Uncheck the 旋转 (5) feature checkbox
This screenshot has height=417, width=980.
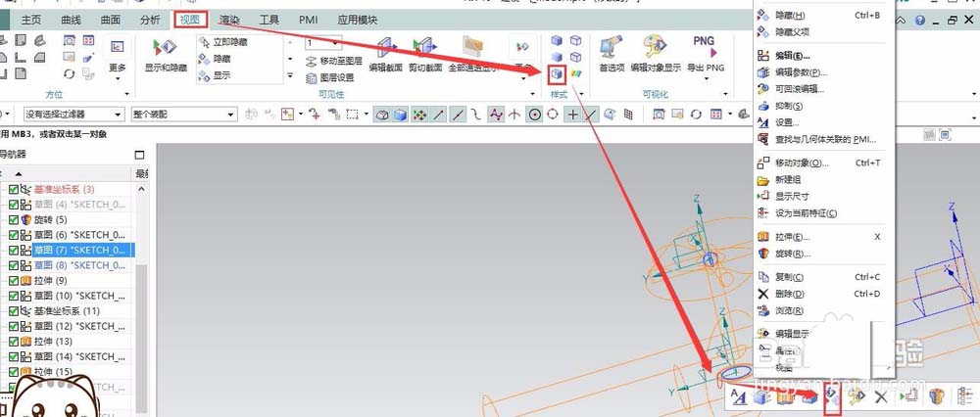click(x=14, y=219)
